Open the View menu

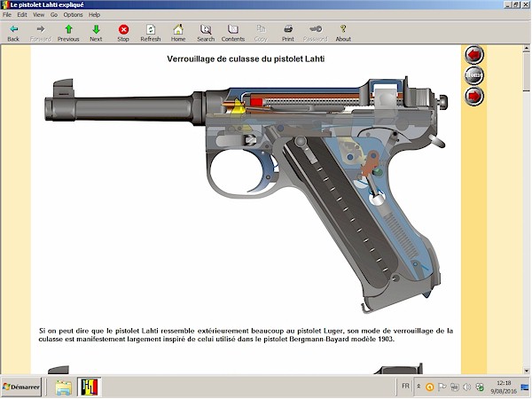pyautogui.click(x=38, y=14)
